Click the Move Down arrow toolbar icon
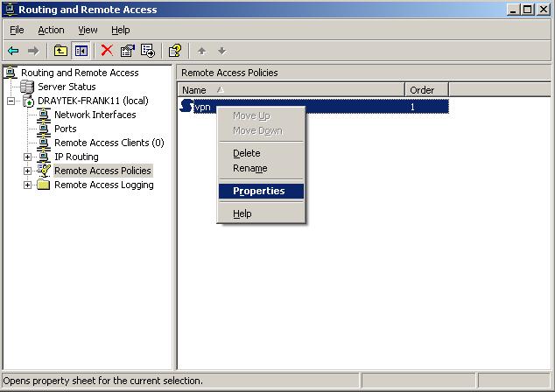Image resolution: width=555 pixels, height=392 pixels. tap(222, 51)
